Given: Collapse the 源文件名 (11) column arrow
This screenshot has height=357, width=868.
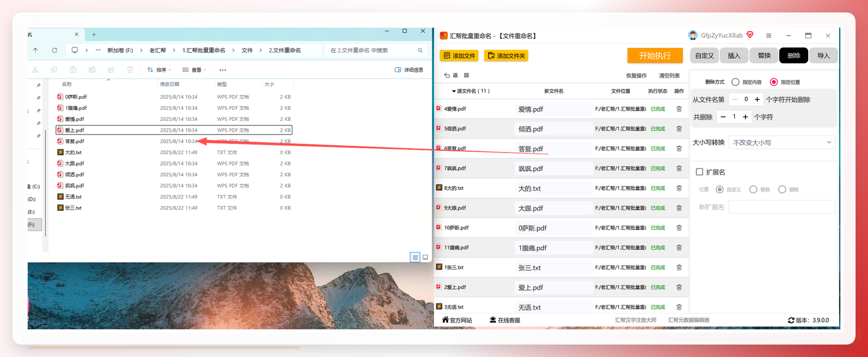Looking at the screenshot, I should [454, 91].
